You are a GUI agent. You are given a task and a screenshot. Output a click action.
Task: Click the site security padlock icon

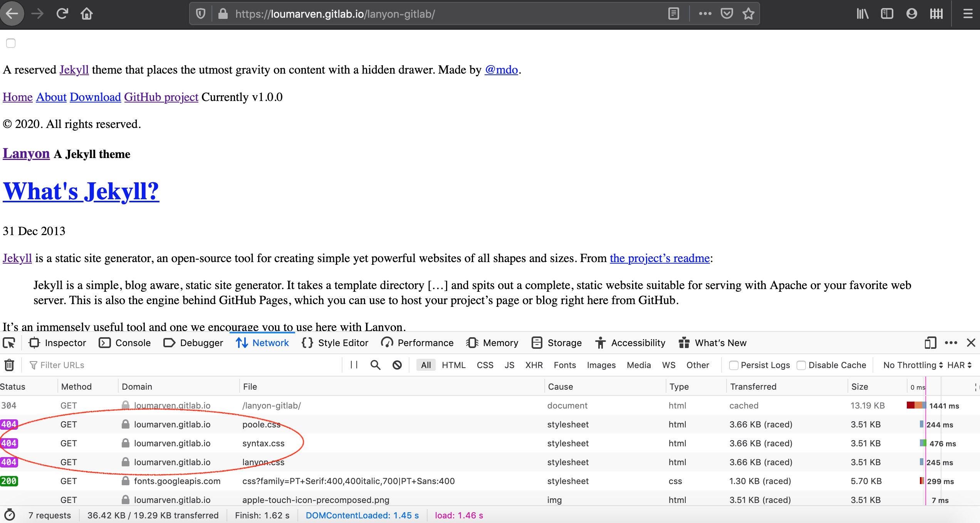223,14
